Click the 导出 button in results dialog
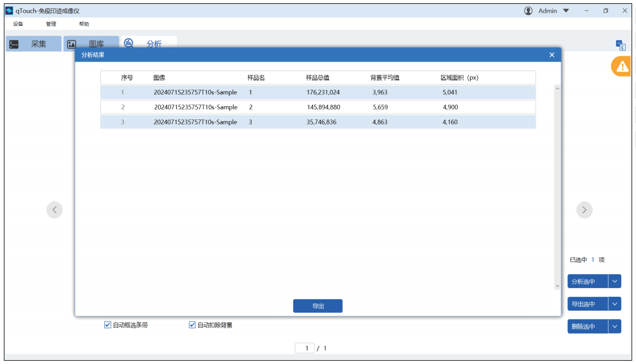The height and width of the screenshot is (364, 636). (x=317, y=306)
